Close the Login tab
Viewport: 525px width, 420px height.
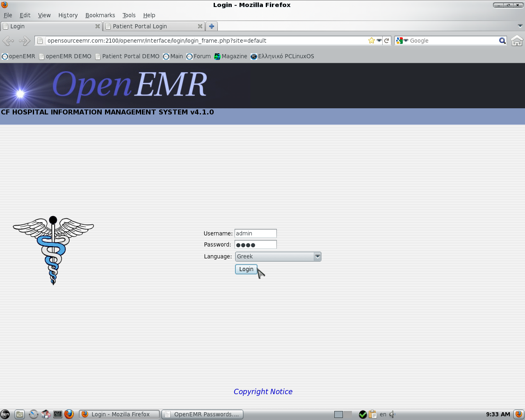point(98,26)
